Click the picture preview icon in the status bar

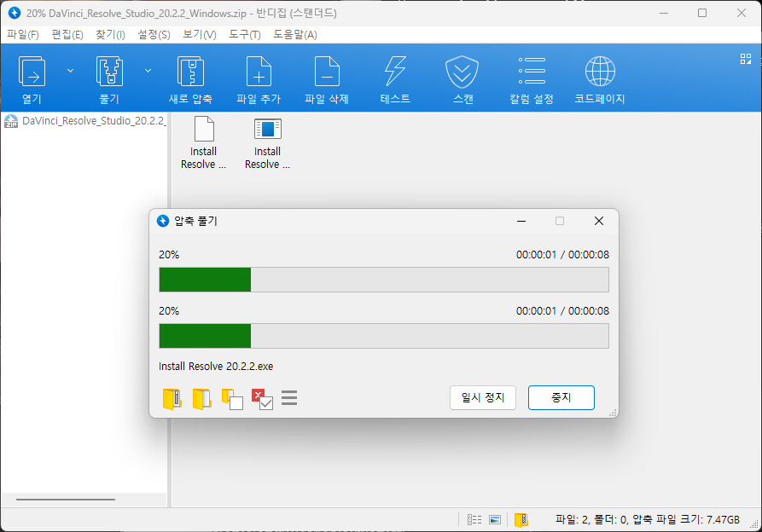[x=495, y=520]
